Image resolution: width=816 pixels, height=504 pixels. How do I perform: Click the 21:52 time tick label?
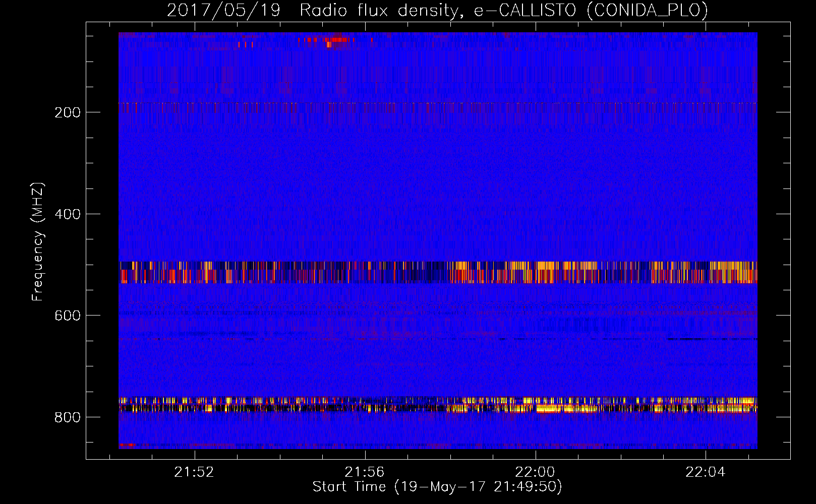194,472
